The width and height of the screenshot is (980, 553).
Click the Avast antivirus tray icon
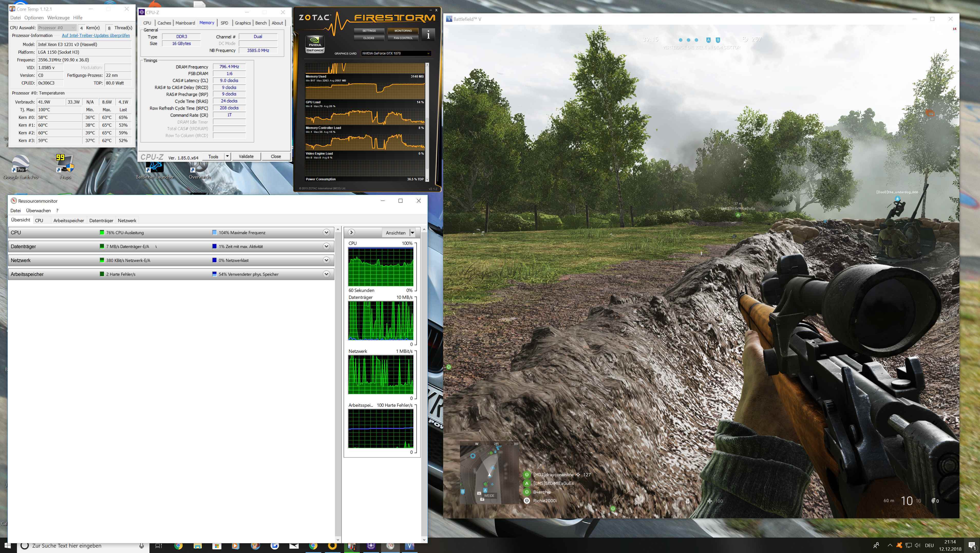(899, 545)
